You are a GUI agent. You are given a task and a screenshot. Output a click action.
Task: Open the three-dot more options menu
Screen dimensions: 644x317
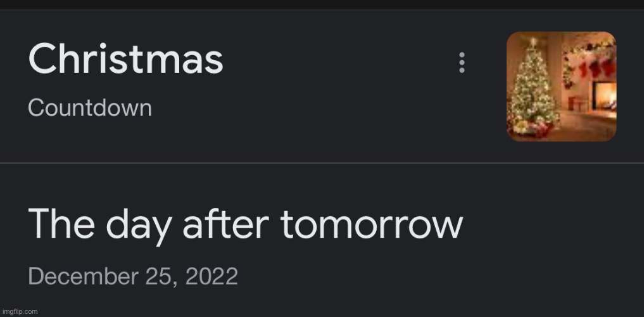pyautogui.click(x=462, y=63)
